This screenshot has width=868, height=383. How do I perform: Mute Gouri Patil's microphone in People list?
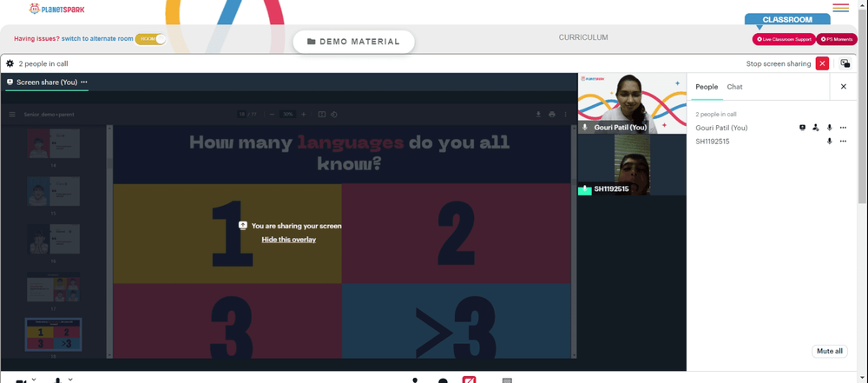point(829,128)
